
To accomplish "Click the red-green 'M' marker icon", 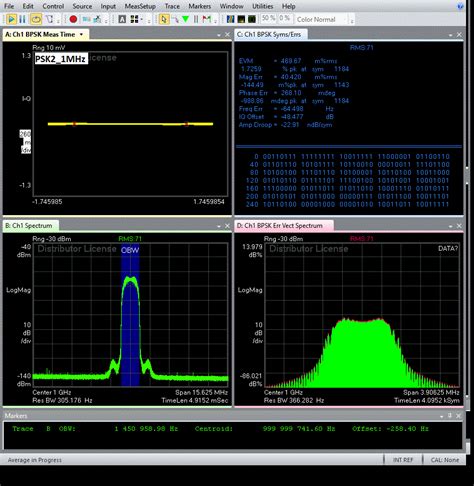I will (207, 19).
